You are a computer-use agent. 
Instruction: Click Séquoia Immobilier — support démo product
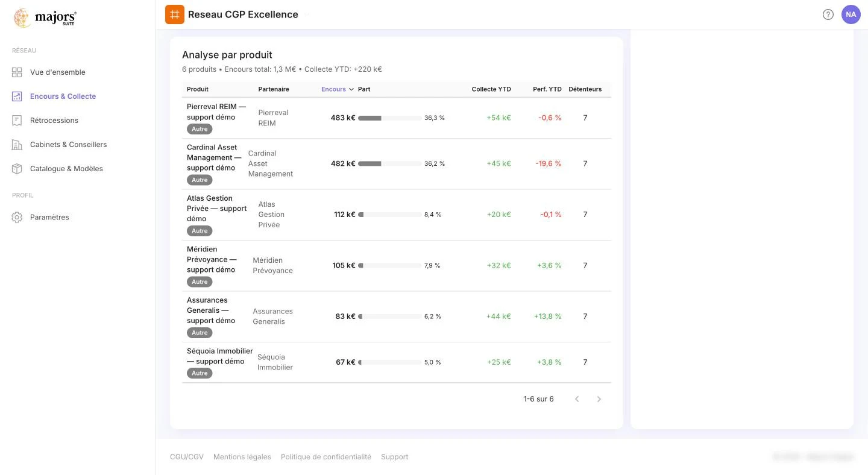click(220, 356)
